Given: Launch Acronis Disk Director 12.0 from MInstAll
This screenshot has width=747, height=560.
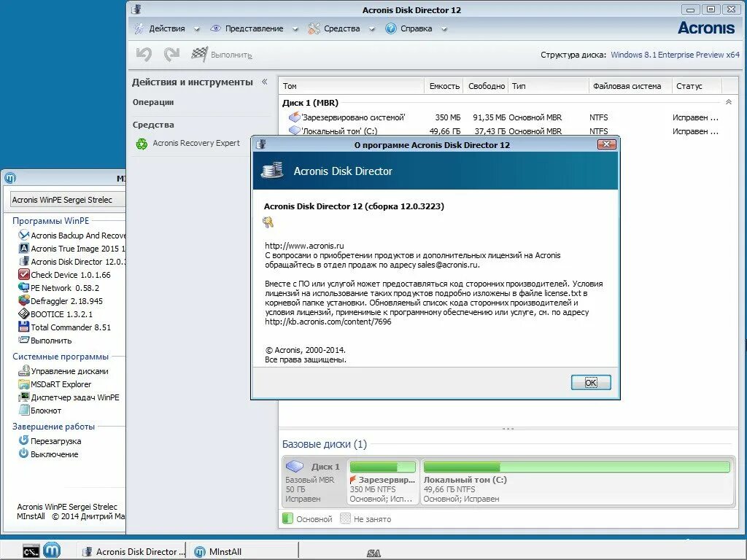Looking at the screenshot, I should [x=71, y=262].
